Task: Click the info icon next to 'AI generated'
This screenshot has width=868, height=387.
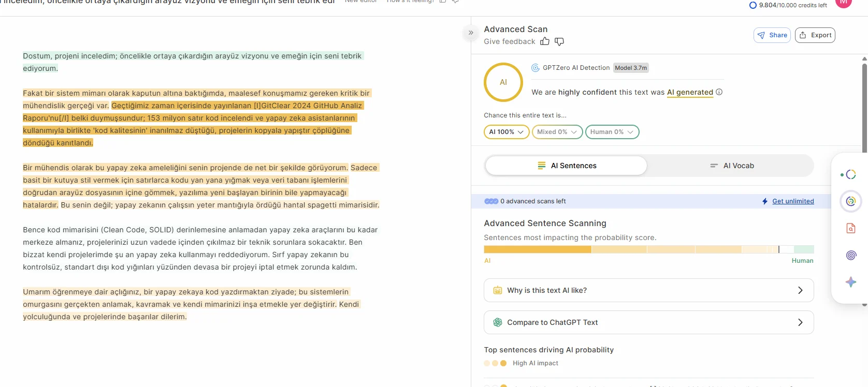Action: pyautogui.click(x=719, y=92)
